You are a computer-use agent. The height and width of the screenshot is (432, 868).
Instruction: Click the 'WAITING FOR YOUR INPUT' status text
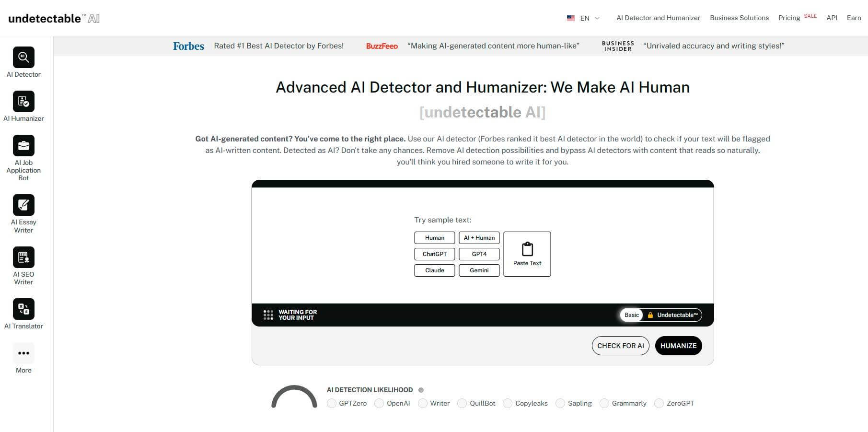[x=298, y=315]
